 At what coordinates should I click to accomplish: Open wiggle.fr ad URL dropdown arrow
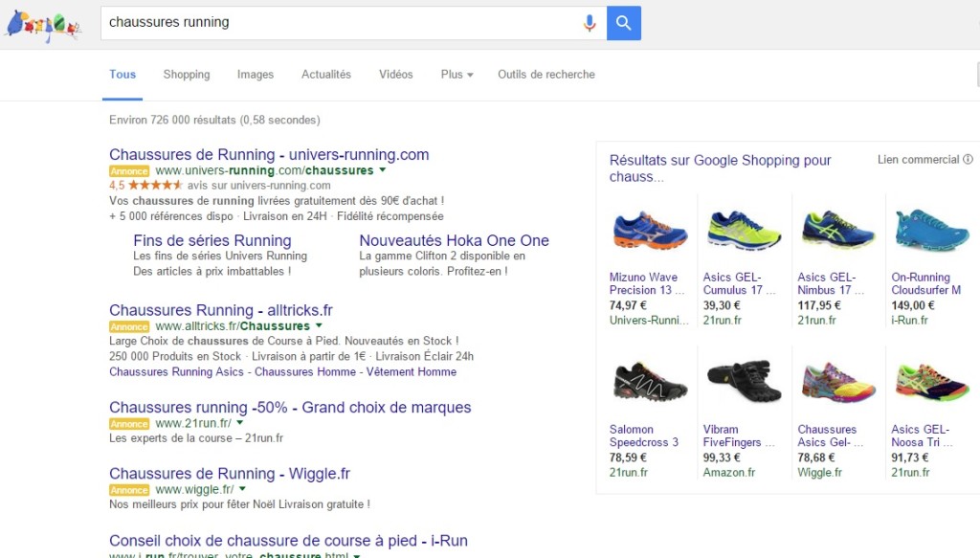tap(242, 489)
